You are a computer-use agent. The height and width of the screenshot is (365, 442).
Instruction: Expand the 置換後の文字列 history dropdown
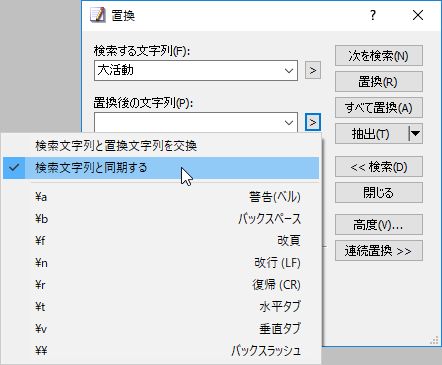tap(289, 122)
